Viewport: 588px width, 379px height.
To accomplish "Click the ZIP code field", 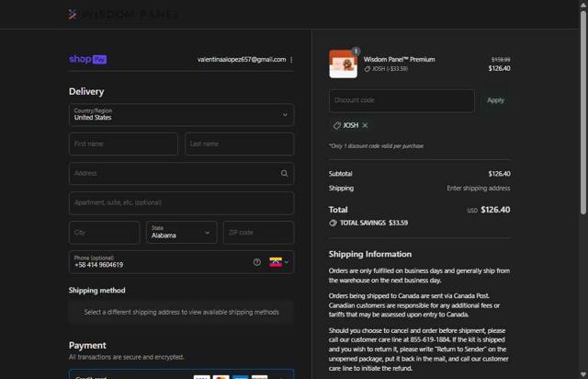I will coord(259,233).
